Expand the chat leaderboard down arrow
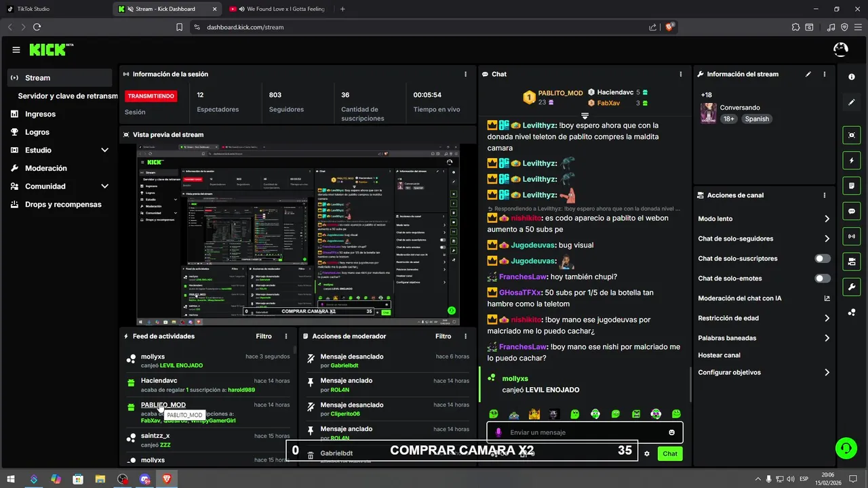This screenshot has height=488, width=868. 585,116
